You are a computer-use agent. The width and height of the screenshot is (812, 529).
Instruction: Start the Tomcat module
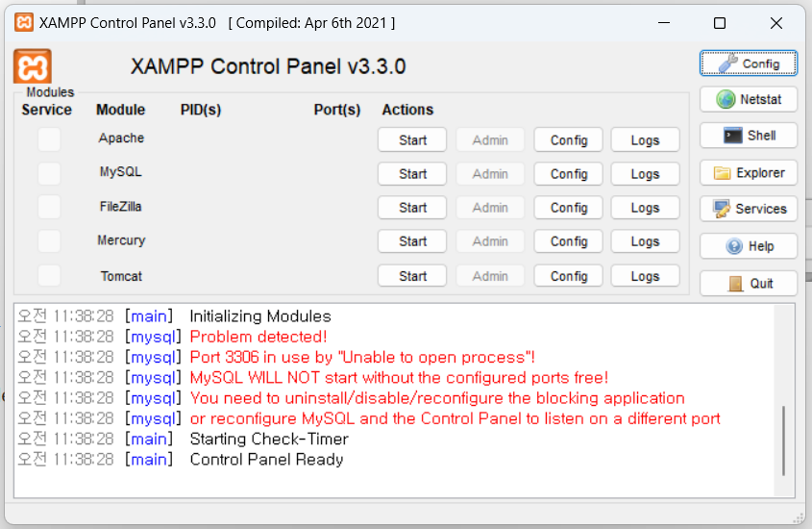pos(412,276)
